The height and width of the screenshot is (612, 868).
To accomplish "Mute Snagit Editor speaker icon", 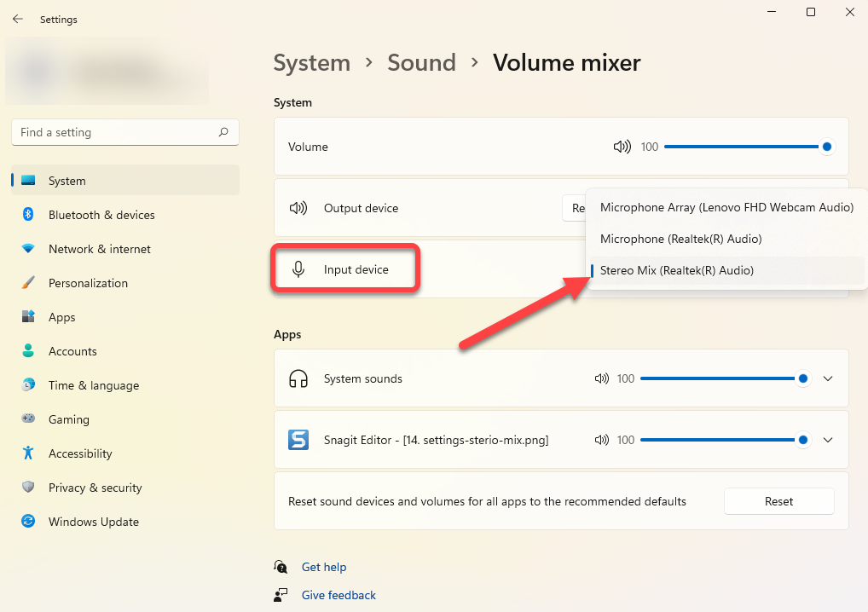I will tap(602, 440).
